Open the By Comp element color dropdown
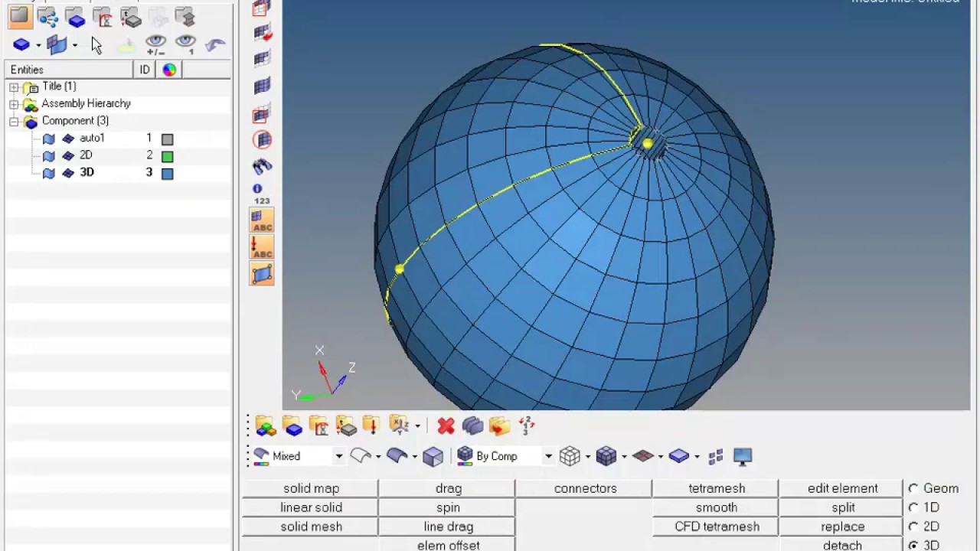Image resolution: width=980 pixels, height=551 pixels. (548, 456)
